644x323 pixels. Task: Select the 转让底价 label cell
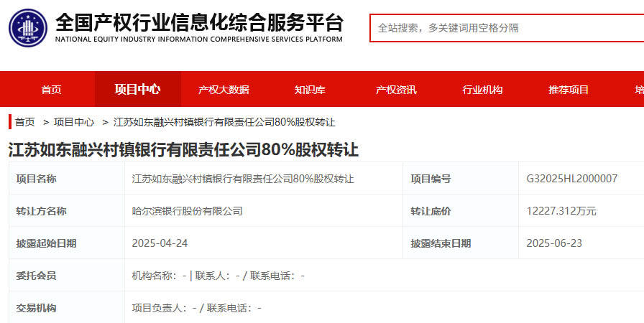(461, 211)
